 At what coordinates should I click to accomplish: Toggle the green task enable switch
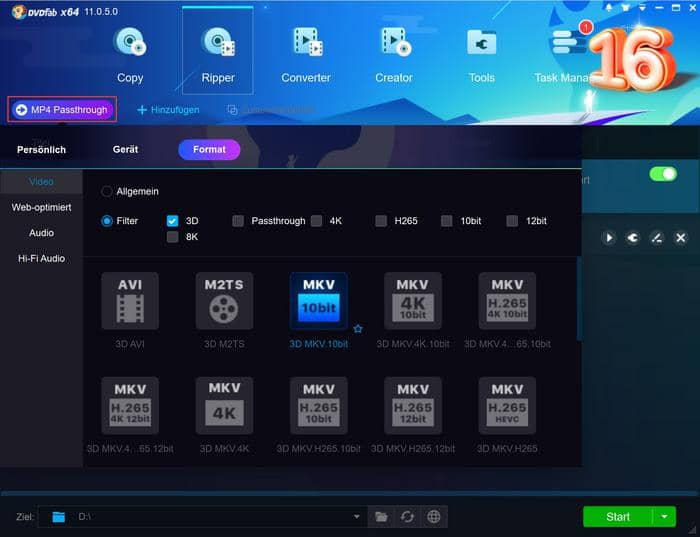pyautogui.click(x=663, y=174)
